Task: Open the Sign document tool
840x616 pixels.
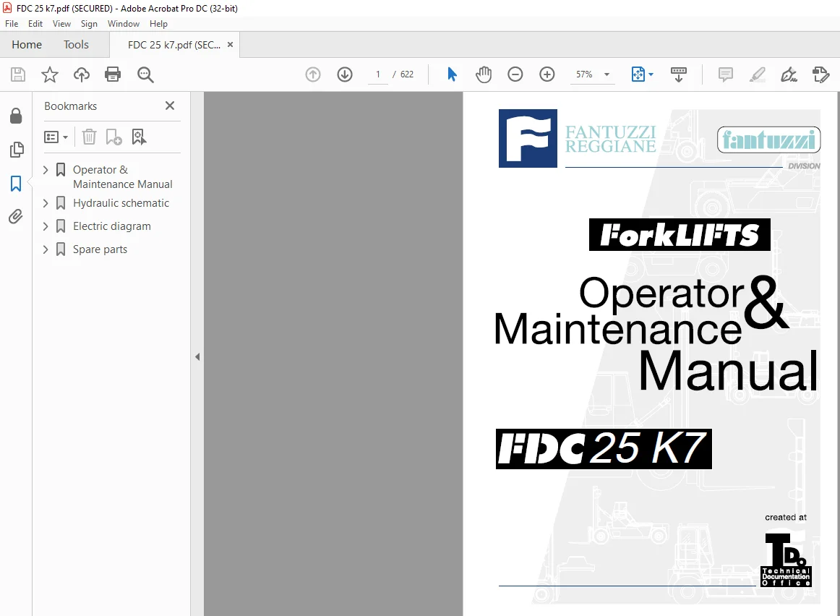Action: (789, 74)
